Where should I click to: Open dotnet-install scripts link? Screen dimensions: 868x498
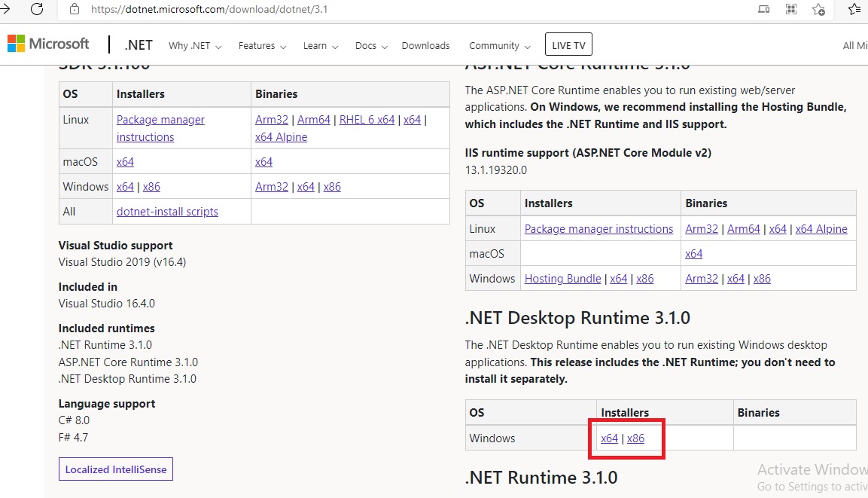click(x=167, y=212)
